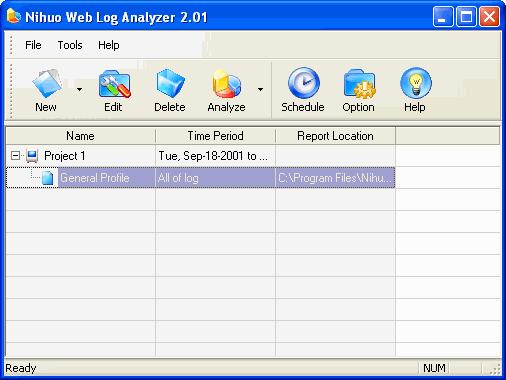
Task: Click the Nihuo application title bar icon
Action: [x=13, y=16]
